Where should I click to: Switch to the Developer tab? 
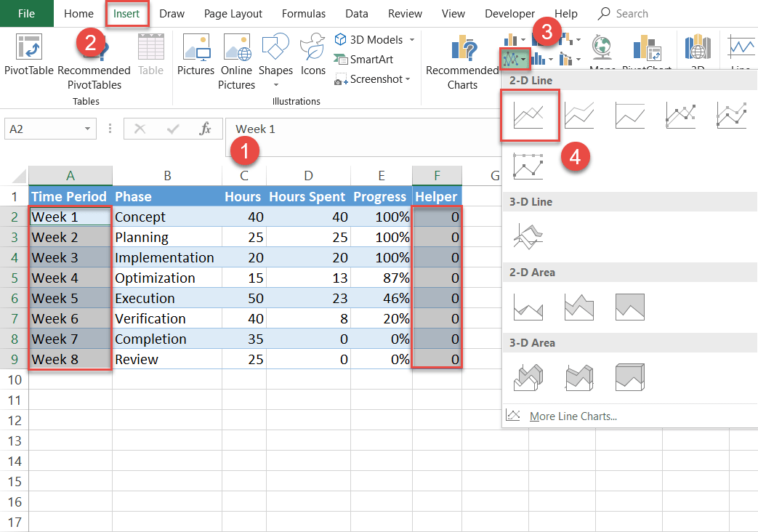tap(509, 14)
